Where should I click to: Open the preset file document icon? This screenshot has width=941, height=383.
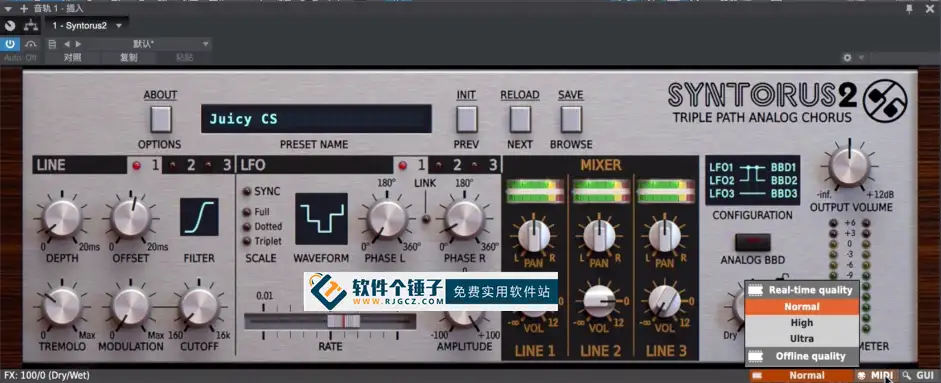pyautogui.click(x=52, y=44)
